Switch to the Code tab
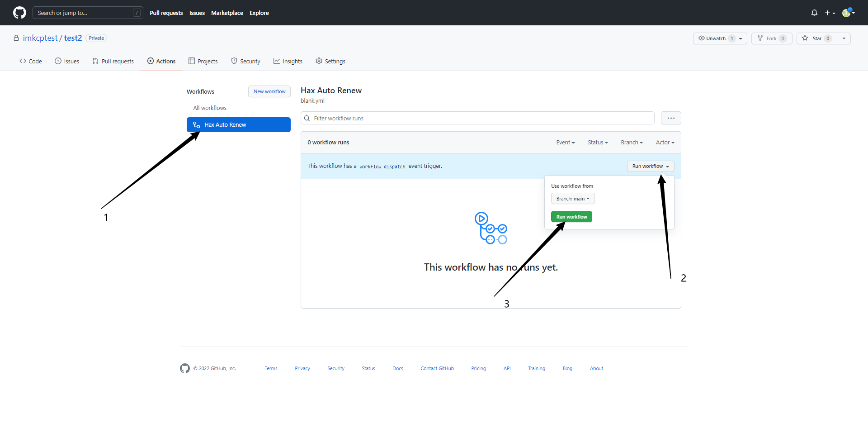Viewport: 868px width, 424px height. 31,61
